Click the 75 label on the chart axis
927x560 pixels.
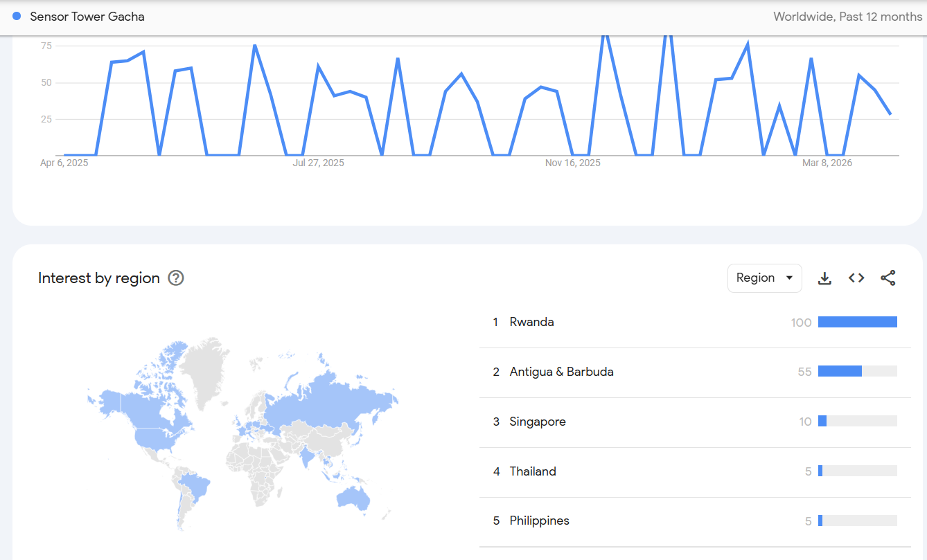(x=46, y=46)
